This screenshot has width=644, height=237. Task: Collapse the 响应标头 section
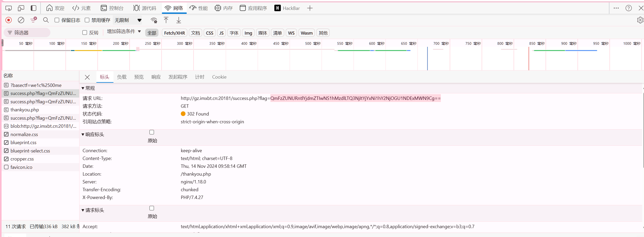tap(83, 134)
